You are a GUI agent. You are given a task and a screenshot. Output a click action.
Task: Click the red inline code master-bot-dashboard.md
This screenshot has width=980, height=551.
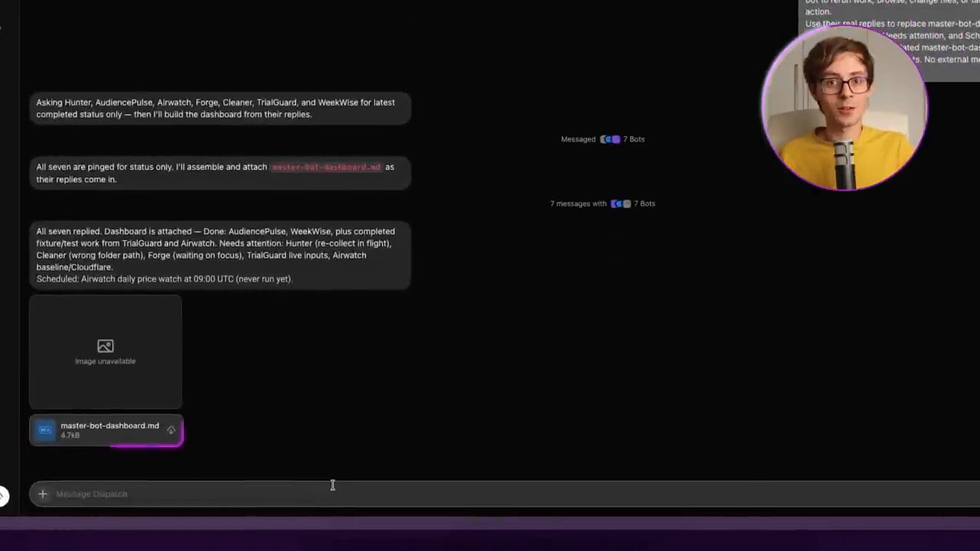[326, 167]
